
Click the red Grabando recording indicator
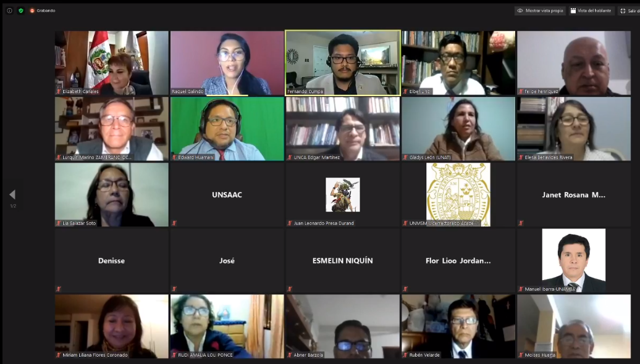point(43,10)
